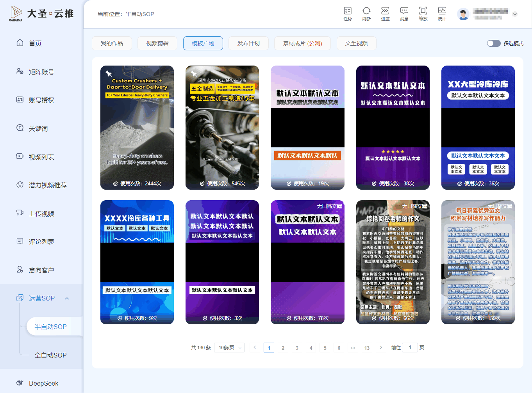532x393 pixels.
Task: Click the 刷新 refresh icon
Action: [366, 14]
